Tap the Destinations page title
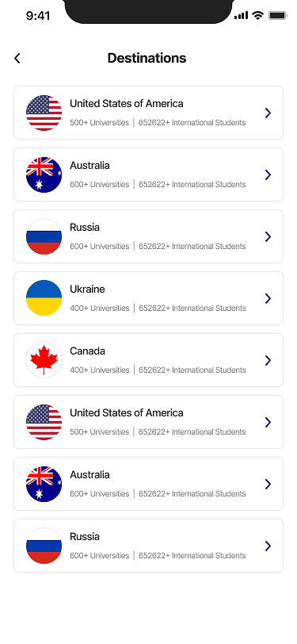The width and height of the screenshot is (297, 644). pyautogui.click(x=147, y=58)
